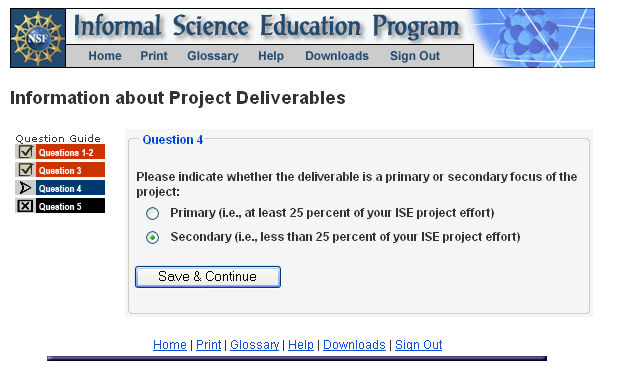Click the NSF logo icon
Image resolution: width=635 pixels, height=371 pixels.
click(x=38, y=38)
